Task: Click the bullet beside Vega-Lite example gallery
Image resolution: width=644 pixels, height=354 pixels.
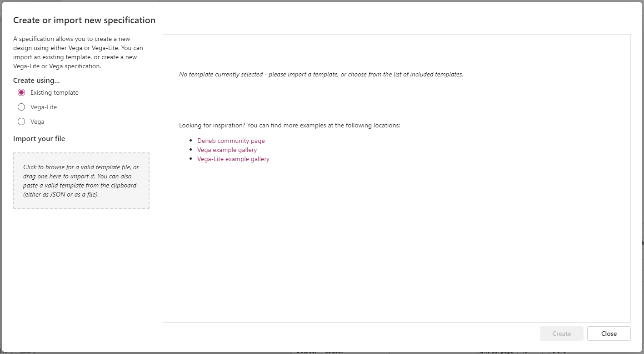Action: 191,159
